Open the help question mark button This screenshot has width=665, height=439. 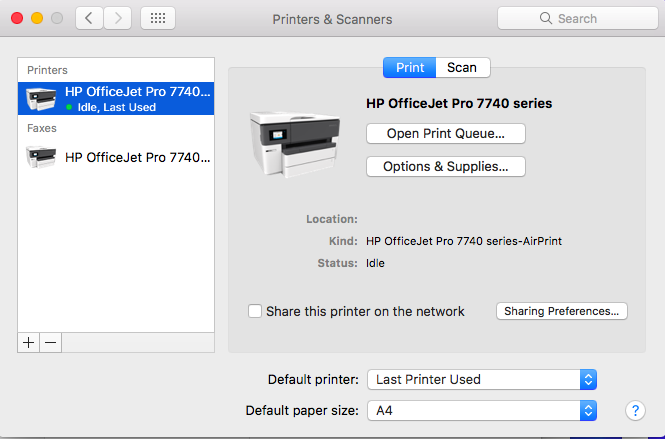635,411
